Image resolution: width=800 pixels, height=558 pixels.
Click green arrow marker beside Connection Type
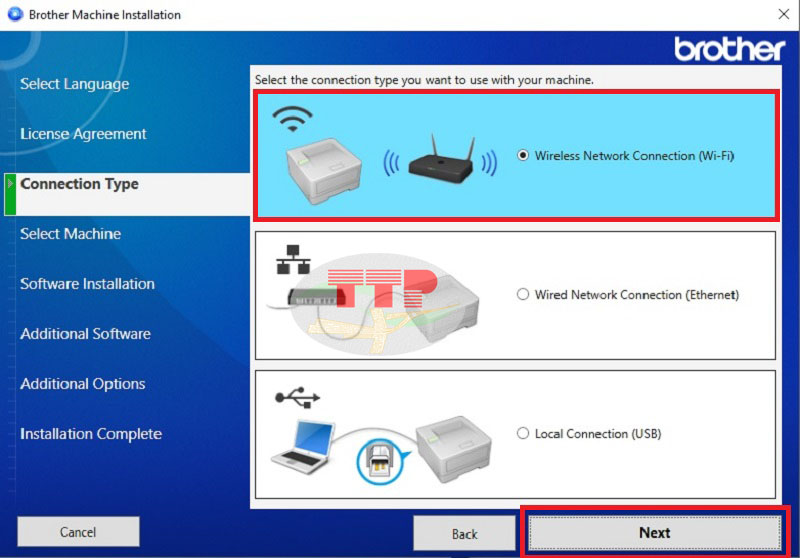pyautogui.click(x=10, y=194)
